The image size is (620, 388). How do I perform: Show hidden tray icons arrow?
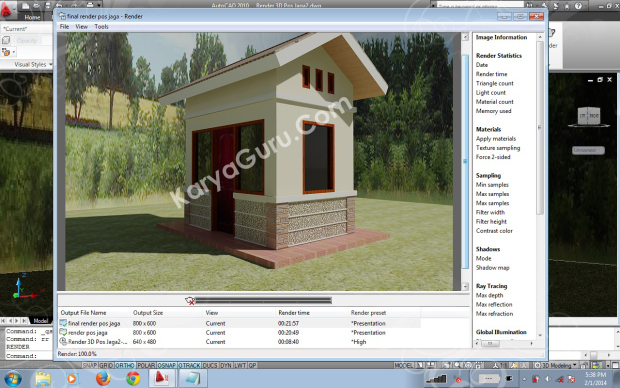524,379
